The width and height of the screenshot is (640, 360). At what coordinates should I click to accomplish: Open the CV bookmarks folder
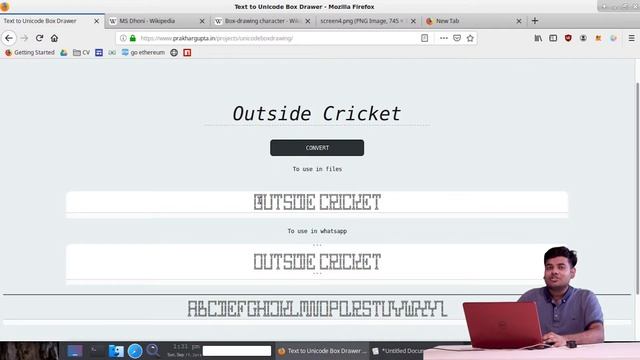click(x=82, y=53)
